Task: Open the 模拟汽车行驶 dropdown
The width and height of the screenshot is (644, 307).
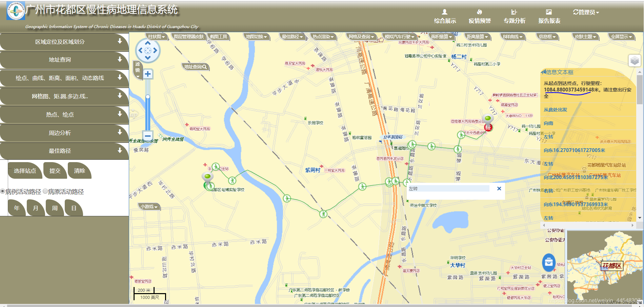Action: pyautogui.click(x=399, y=37)
